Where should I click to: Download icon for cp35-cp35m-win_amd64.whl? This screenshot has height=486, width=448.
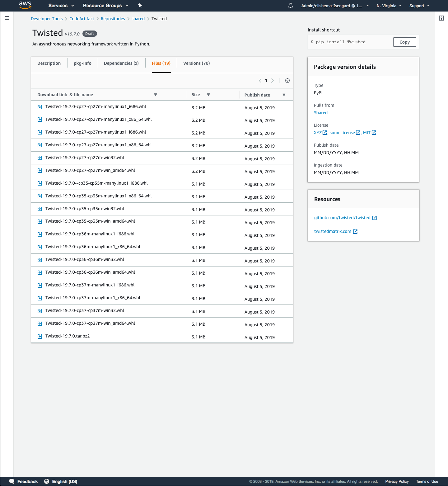40,222
